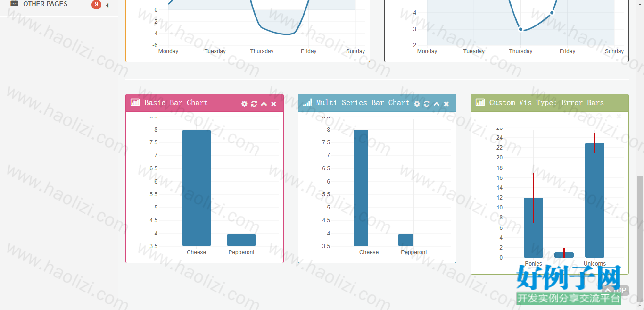Click Thursday label on right line chart
This screenshot has height=310, width=644.
[521, 51]
